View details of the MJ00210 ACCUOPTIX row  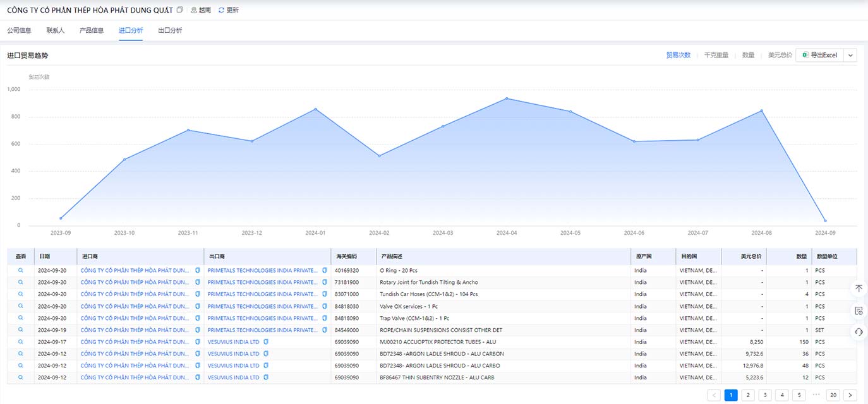[x=20, y=342]
